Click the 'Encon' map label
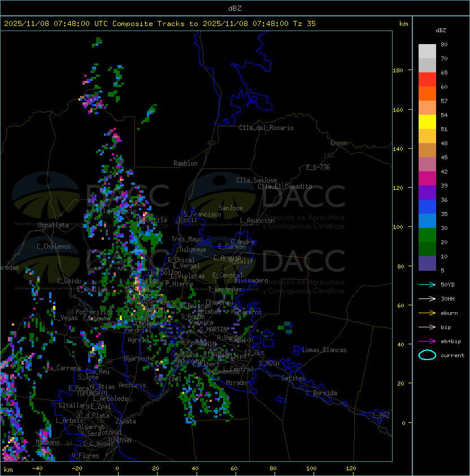The width and height of the screenshot is (470, 476). coord(339,143)
